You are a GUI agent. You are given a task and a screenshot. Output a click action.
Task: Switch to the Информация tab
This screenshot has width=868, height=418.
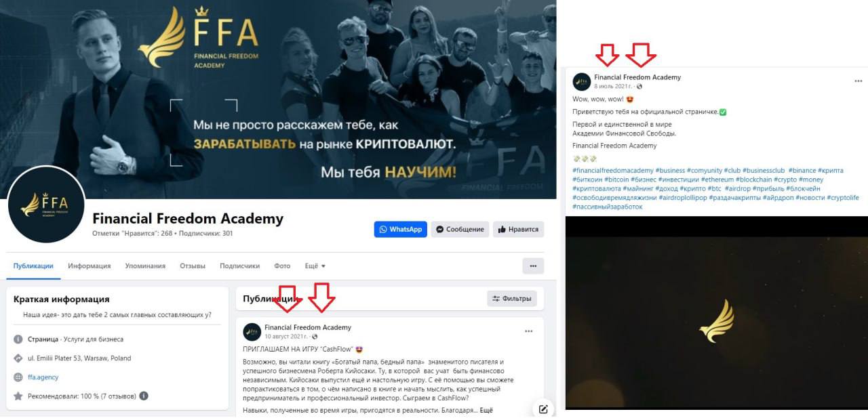tap(89, 266)
